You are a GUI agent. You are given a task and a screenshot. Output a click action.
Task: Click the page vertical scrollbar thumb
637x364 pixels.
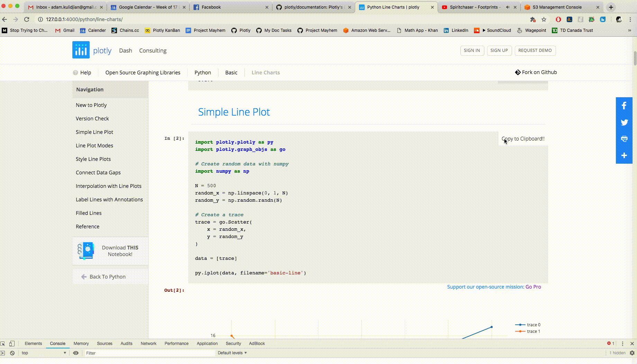[635, 58]
